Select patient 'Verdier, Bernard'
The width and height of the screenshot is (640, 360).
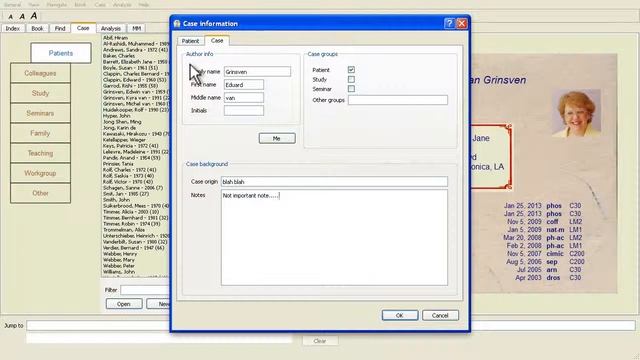133,248
